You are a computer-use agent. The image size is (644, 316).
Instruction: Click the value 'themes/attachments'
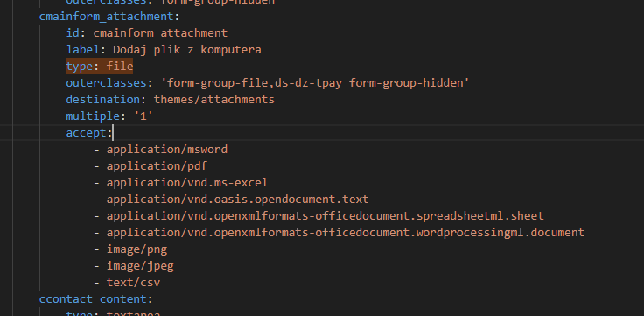click(214, 100)
